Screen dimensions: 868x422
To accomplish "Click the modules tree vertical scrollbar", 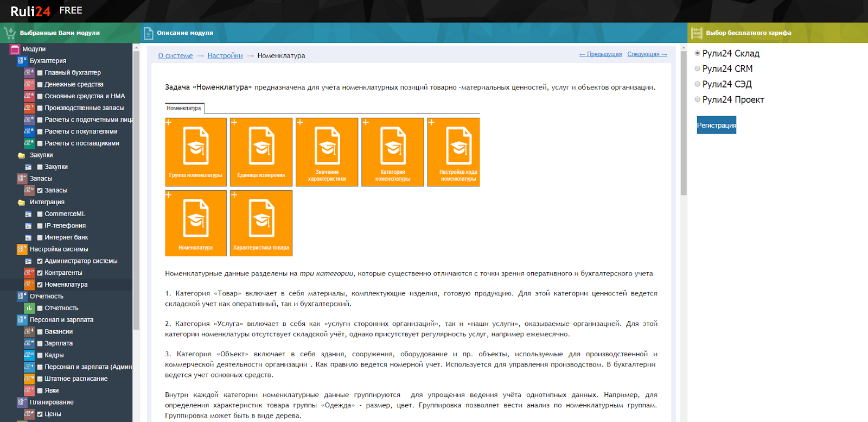I will [136, 190].
